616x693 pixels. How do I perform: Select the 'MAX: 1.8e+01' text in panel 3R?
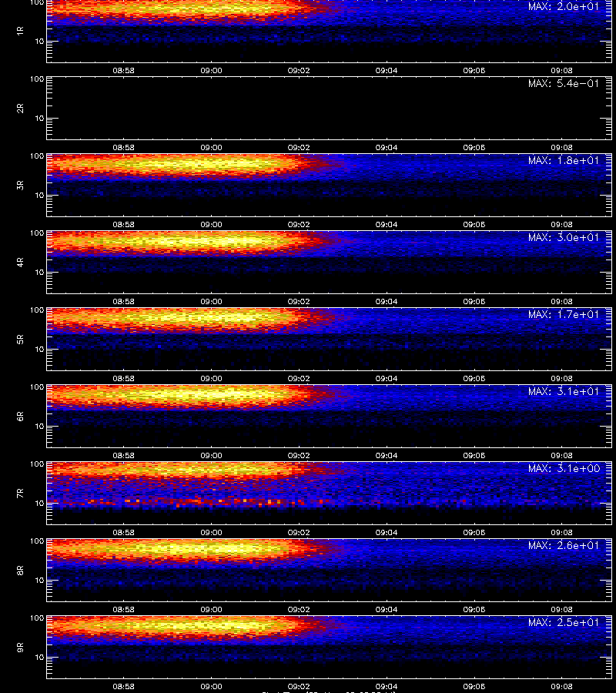tap(564, 160)
